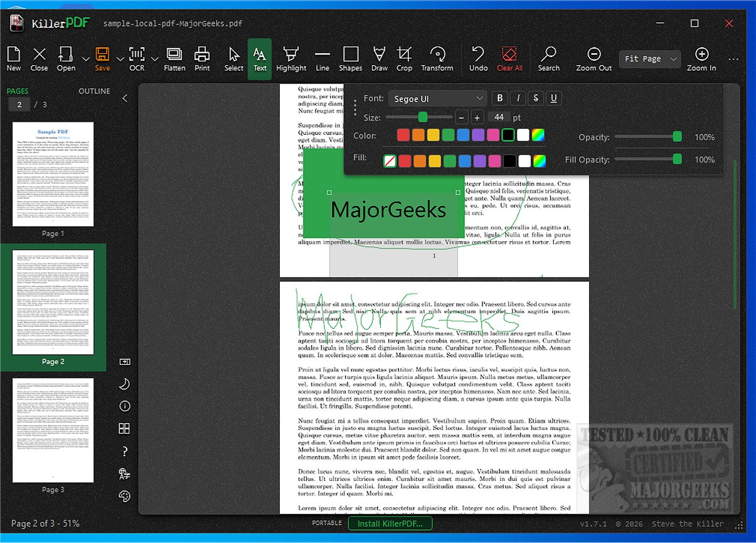Open the Segoe UI font dropdown
This screenshot has width=756, height=543.
pyautogui.click(x=437, y=99)
